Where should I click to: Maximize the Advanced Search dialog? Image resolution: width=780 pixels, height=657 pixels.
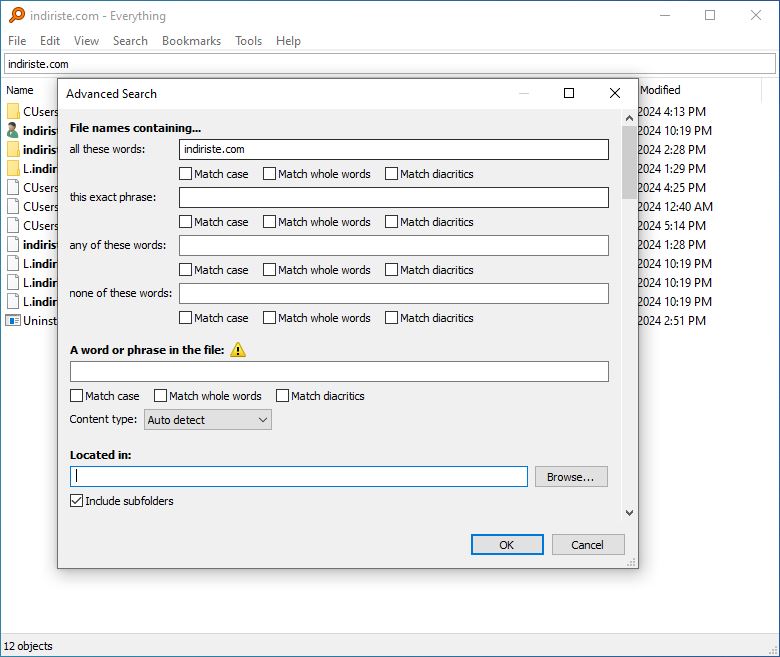click(x=569, y=93)
